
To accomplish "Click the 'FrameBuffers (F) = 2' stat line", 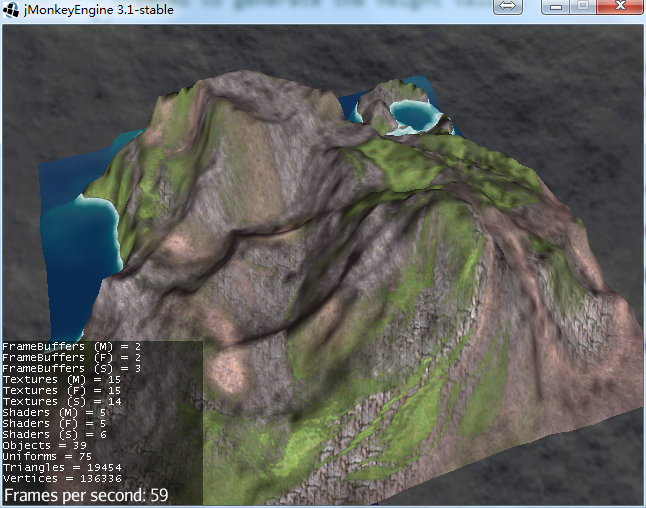I will tap(72, 358).
